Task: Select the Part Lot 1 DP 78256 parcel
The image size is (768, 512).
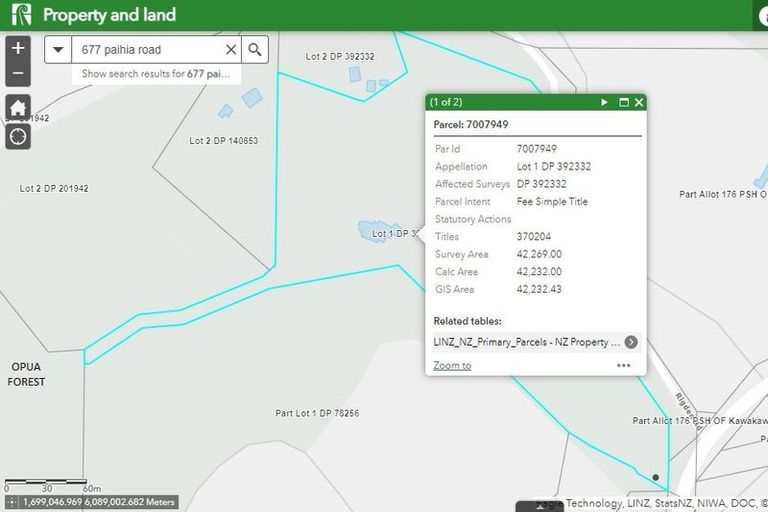Action: point(317,413)
